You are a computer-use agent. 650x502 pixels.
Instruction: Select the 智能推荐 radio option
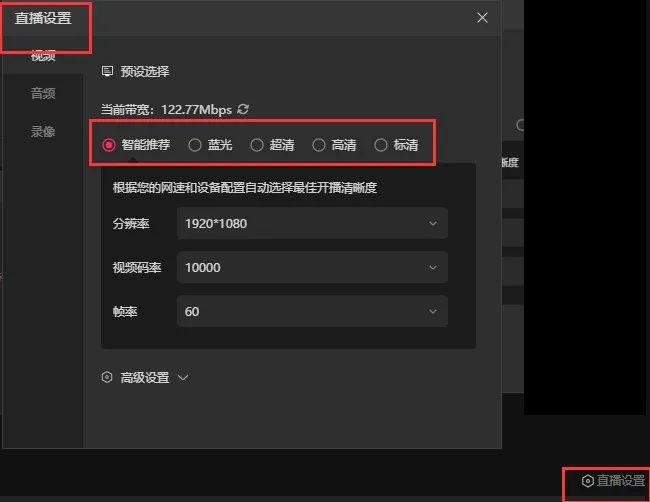(110, 145)
